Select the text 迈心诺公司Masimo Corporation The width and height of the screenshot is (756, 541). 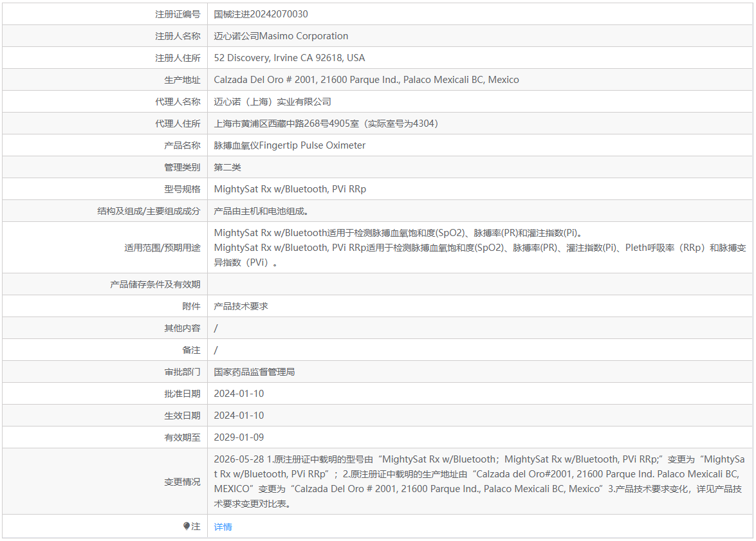[281, 36]
